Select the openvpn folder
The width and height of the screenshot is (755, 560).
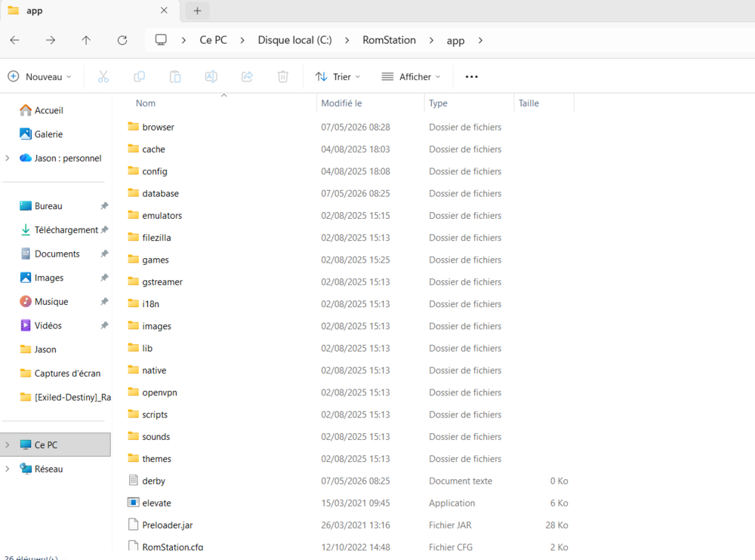coord(159,392)
